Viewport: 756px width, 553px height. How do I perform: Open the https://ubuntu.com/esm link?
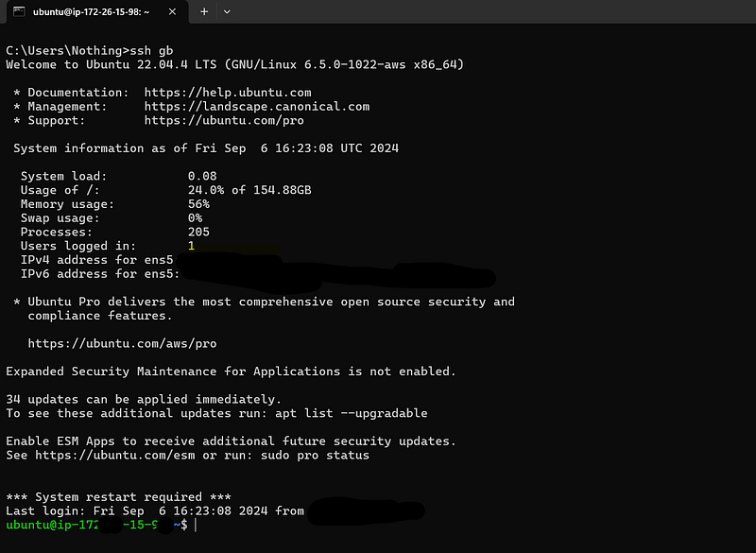point(114,455)
